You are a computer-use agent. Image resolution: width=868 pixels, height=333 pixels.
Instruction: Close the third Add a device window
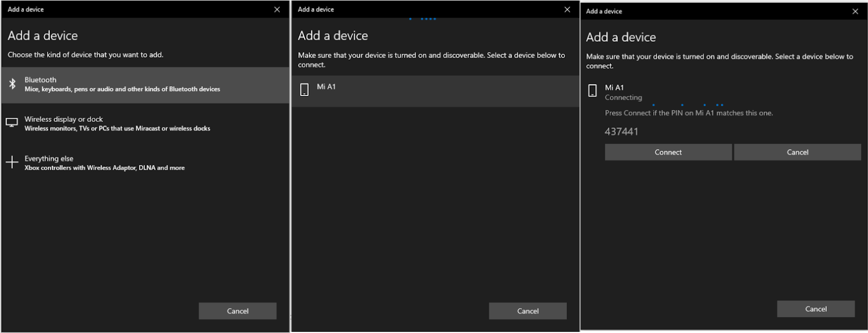pyautogui.click(x=856, y=11)
